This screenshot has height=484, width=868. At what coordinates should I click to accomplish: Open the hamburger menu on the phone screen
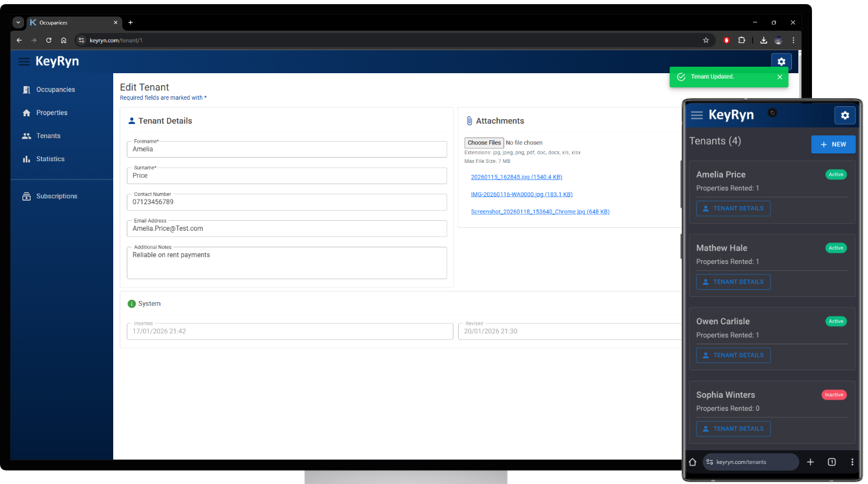[696, 115]
